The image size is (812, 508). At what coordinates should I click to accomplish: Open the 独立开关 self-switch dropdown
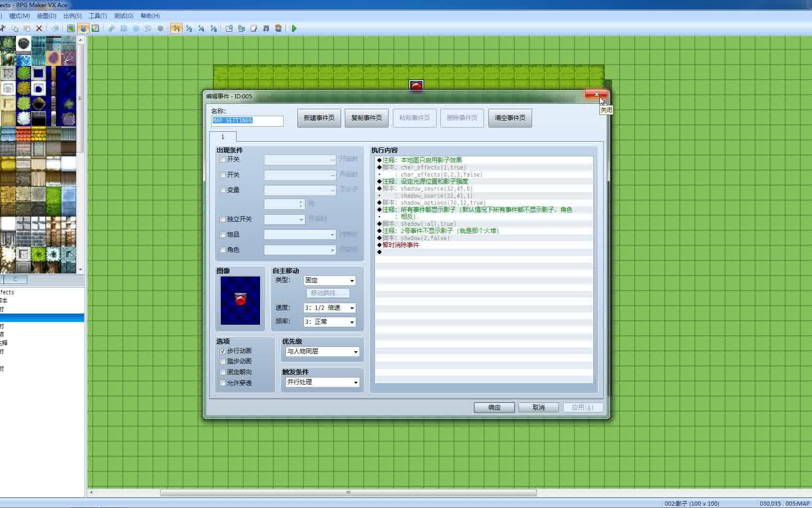click(x=285, y=219)
